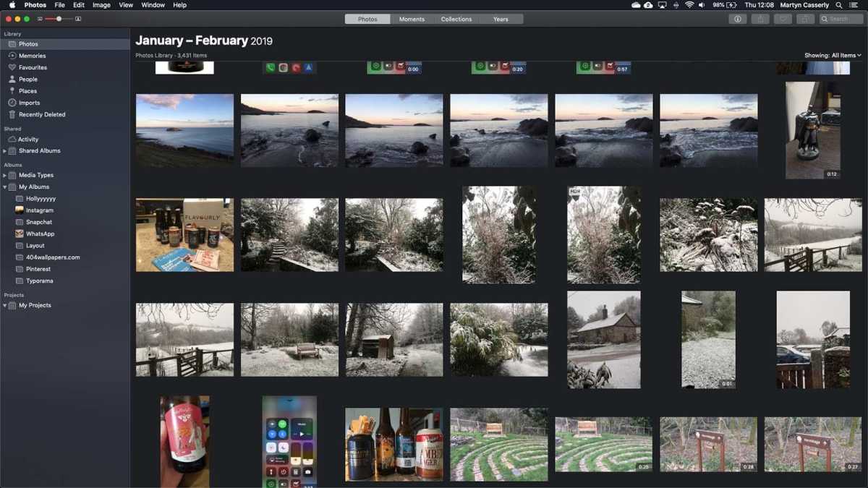Click the Rotate toolbar icon
The image size is (868, 488).
(x=804, y=19)
